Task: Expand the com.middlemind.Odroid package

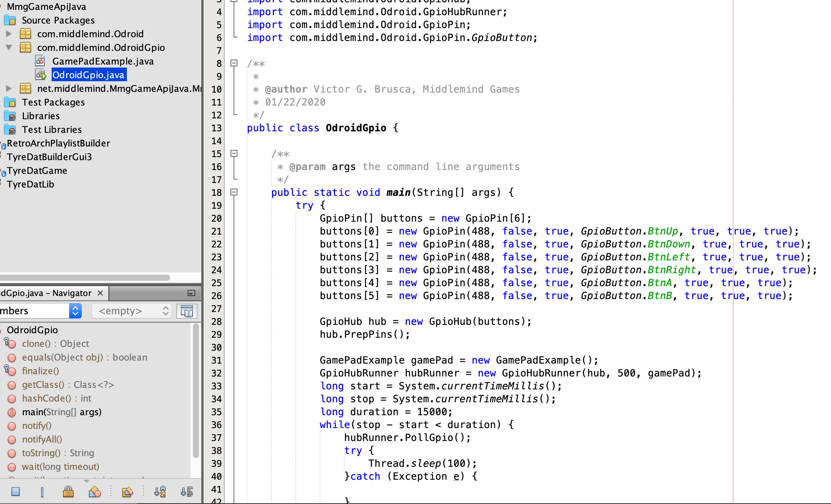Action: pos(8,34)
